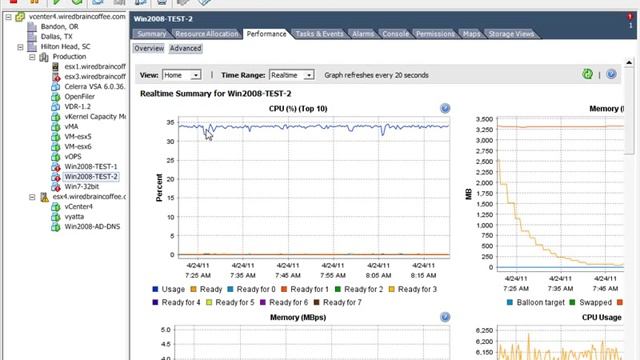The image size is (640, 360).
Task: Click the Bandon, OR datacenter icon
Action: pyautogui.click(x=32, y=27)
